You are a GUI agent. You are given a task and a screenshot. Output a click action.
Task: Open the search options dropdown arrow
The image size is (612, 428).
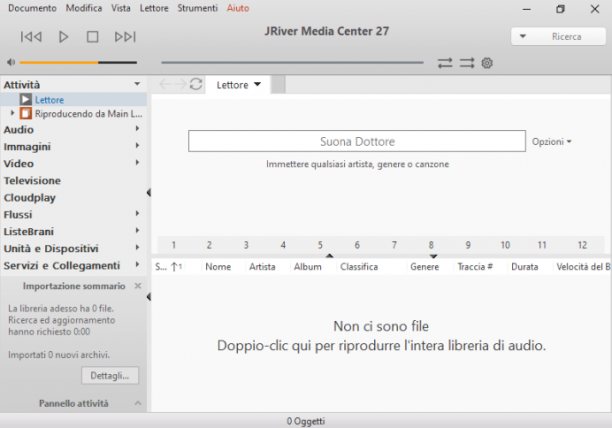[523, 37]
